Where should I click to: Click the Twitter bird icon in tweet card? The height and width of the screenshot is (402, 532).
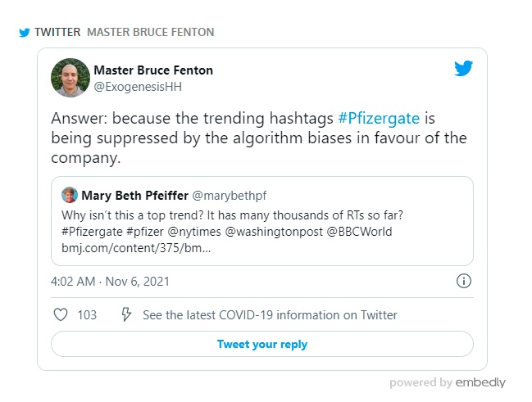tap(463, 69)
